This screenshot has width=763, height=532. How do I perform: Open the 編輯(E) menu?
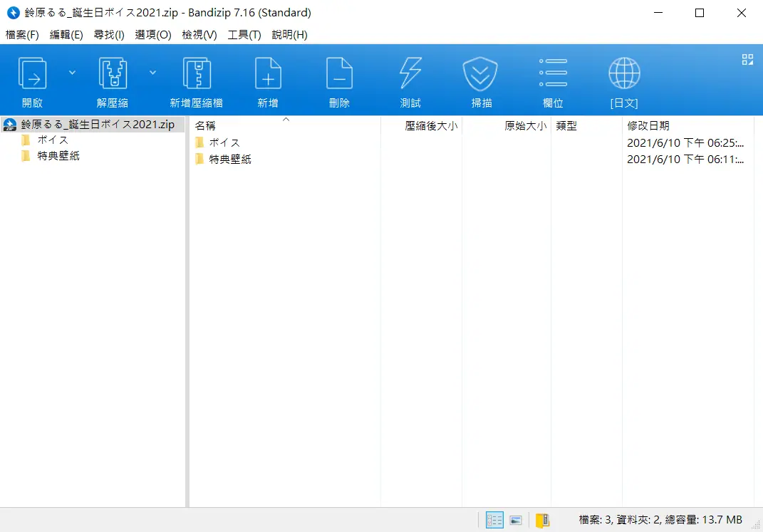[x=66, y=34]
